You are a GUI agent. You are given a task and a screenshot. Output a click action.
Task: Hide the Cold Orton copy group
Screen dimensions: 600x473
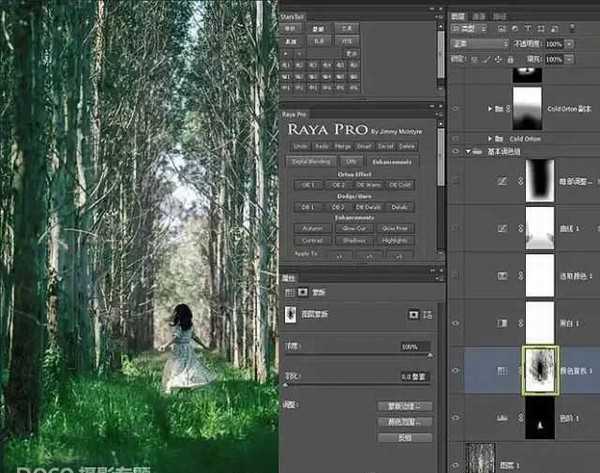point(457,109)
